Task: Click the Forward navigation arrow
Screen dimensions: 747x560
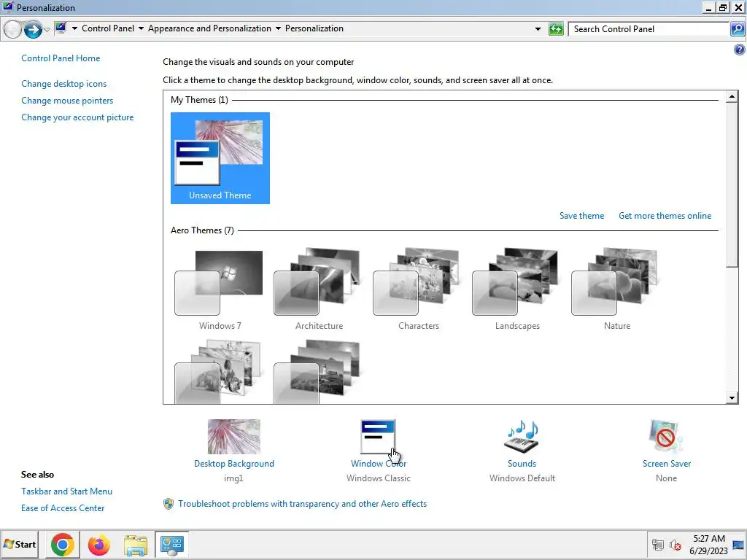Action: click(x=32, y=29)
